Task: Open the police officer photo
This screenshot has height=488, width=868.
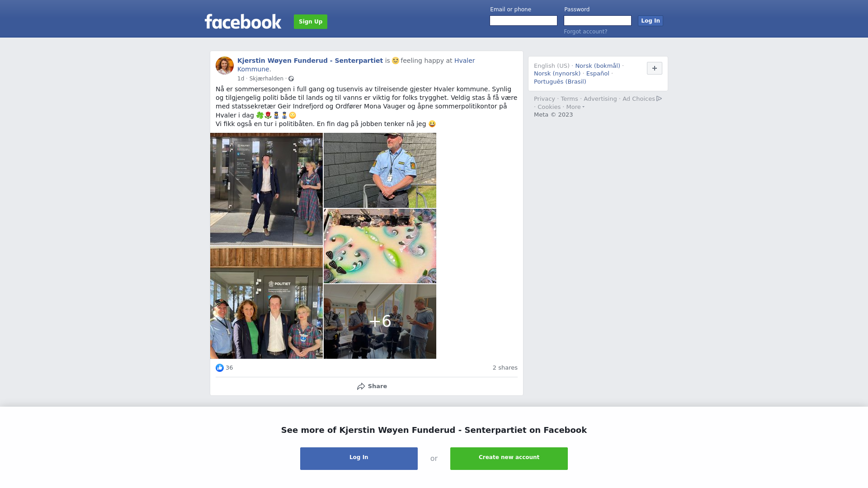Action: pyautogui.click(x=380, y=170)
